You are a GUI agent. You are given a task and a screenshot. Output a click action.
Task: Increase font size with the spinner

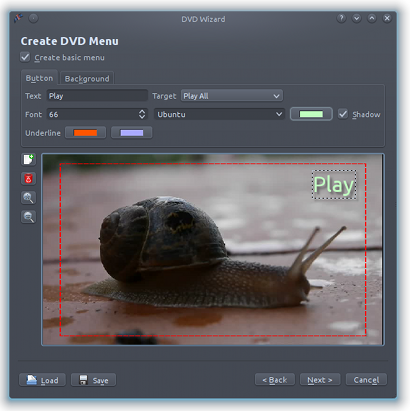[142, 112]
